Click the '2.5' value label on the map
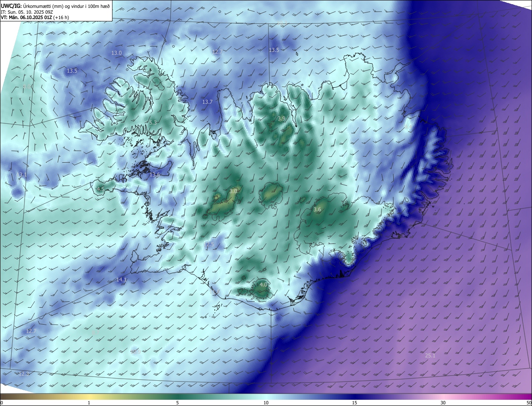The height and width of the screenshot is (406, 532). (x=209, y=244)
